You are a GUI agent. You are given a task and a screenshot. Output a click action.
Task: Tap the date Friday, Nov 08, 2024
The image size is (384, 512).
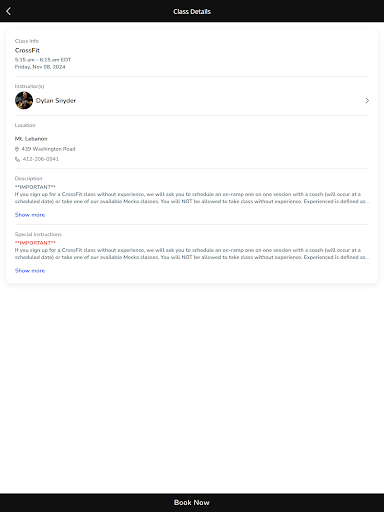tap(40, 67)
